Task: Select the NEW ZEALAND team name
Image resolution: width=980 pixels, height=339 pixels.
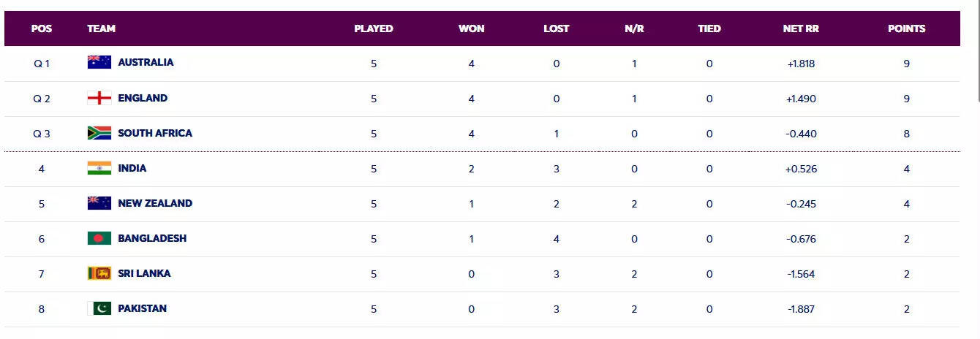Action: 155,203
